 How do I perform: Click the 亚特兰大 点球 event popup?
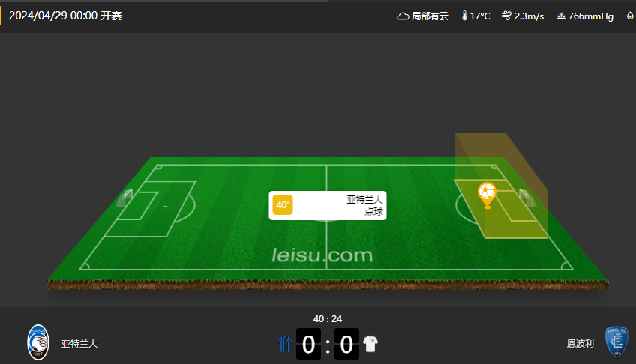tap(328, 206)
